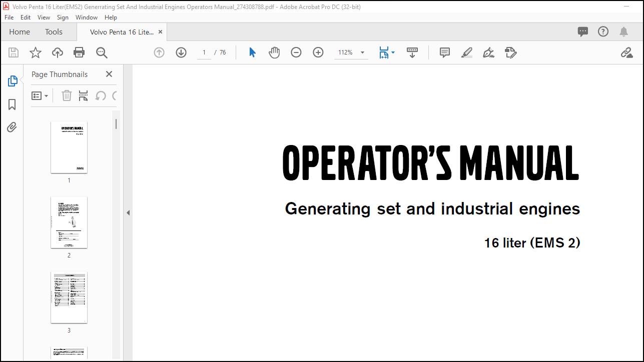Go to the next page with the down arrow
This screenshot has height=362, width=644.
click(181, 52)
